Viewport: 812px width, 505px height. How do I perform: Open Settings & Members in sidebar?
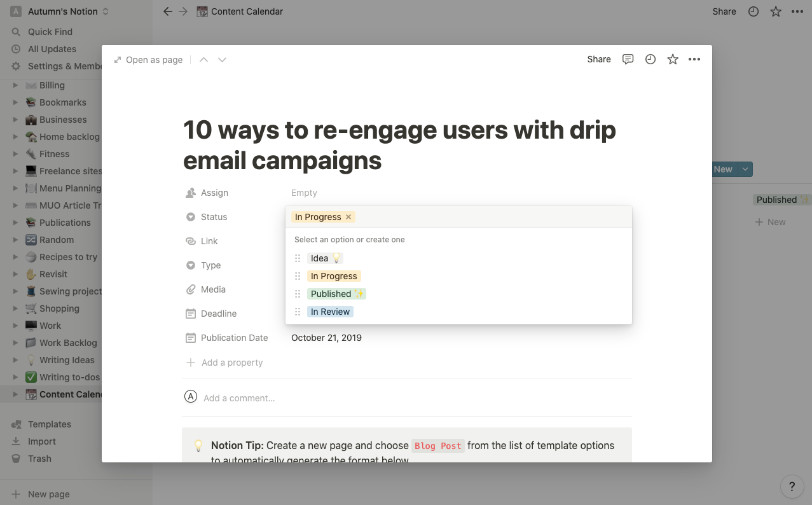click(x=64, y=66)
